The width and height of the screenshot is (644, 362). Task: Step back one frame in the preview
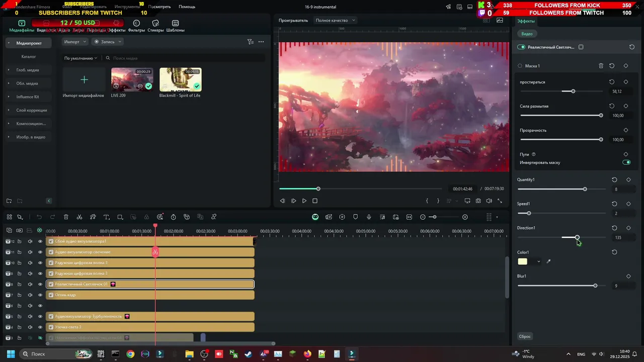(282, 201)
